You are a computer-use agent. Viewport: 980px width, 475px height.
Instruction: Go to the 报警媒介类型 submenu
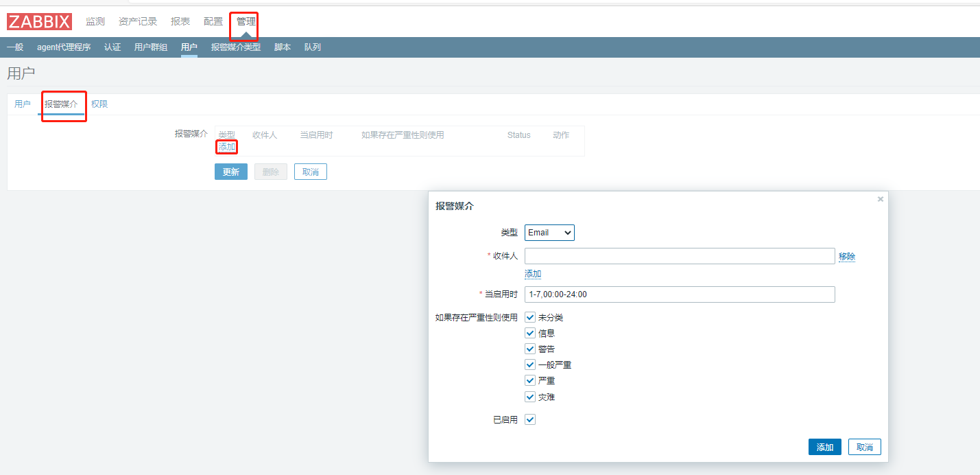click(x=236, y=47)
